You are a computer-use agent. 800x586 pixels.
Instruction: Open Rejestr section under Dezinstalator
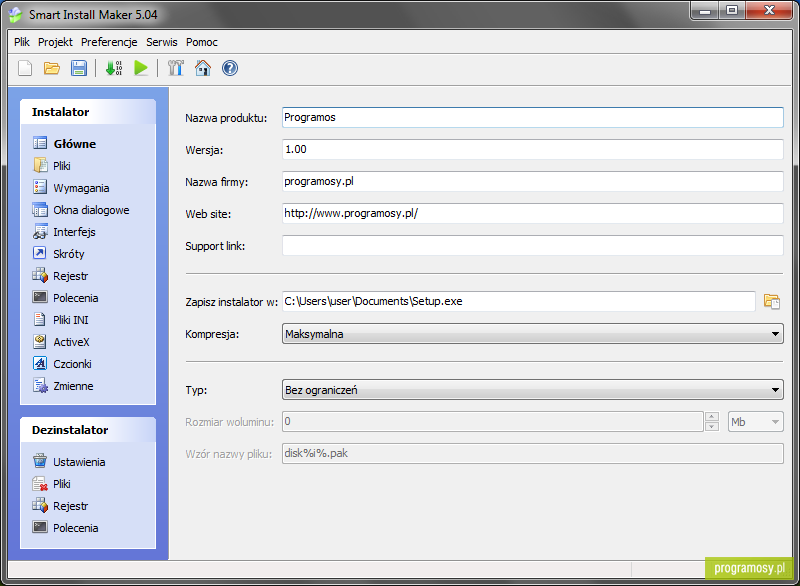(x=60, y=506)
